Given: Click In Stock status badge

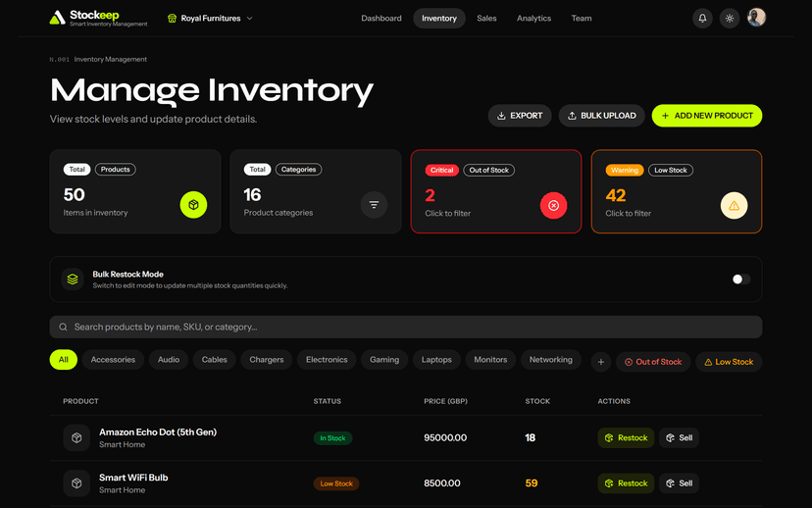Looking at the screenshot, I should pos(332,438).
